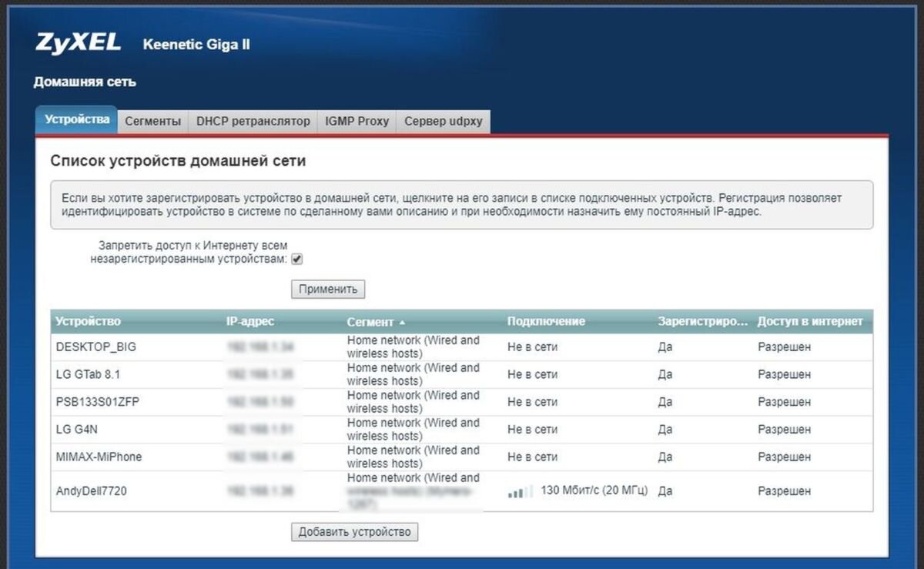Viewport: 924px width, 569px height.
Task: Open the DHCP ретранслятор tab
Action: click(x=253, y=122)
